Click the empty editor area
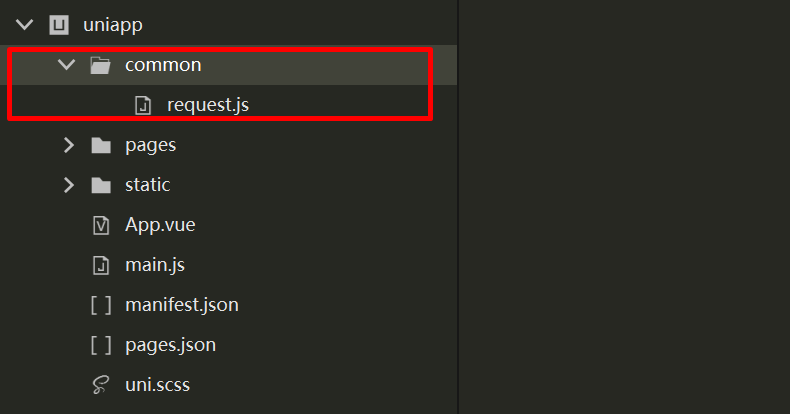Viewport: 790px width, 414px height. tap(620, 220)
